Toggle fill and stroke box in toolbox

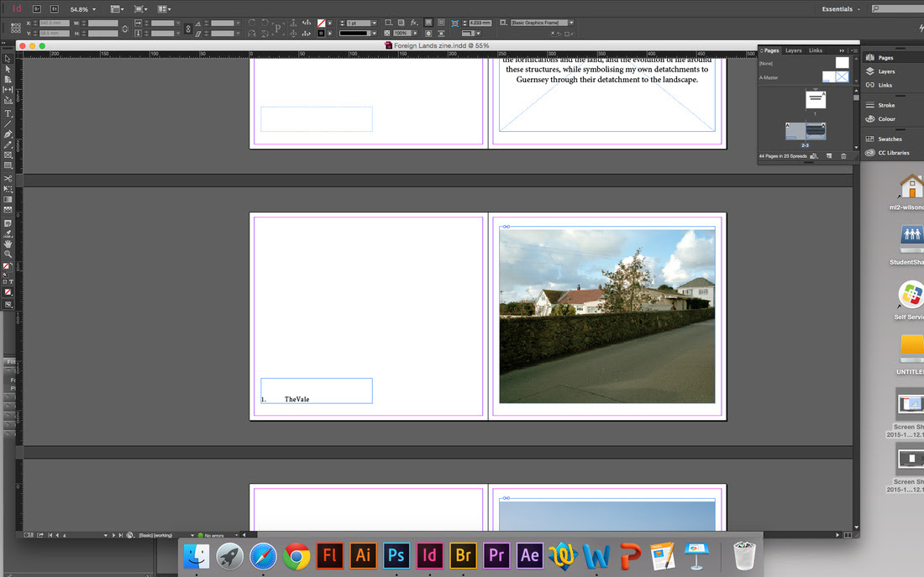click(7, 267)
